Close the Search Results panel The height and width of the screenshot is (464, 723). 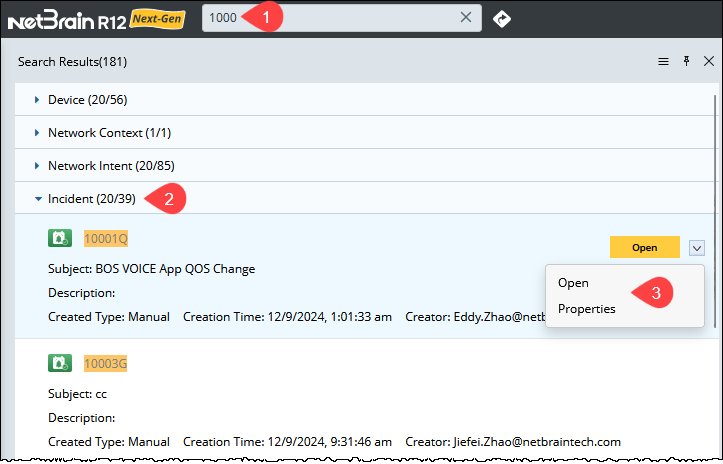(x=709, y=61)
